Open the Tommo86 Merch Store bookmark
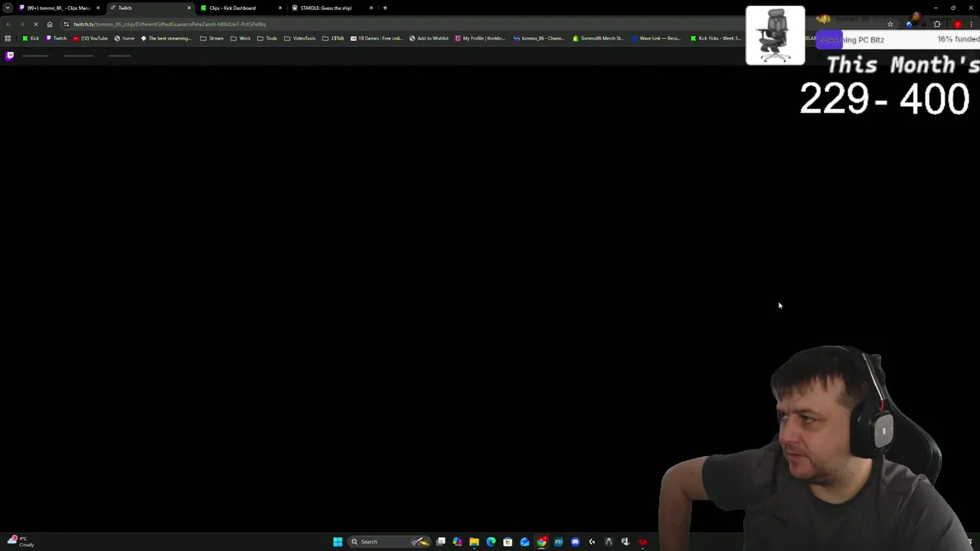The image size is (980, 551). pos(599,38)
